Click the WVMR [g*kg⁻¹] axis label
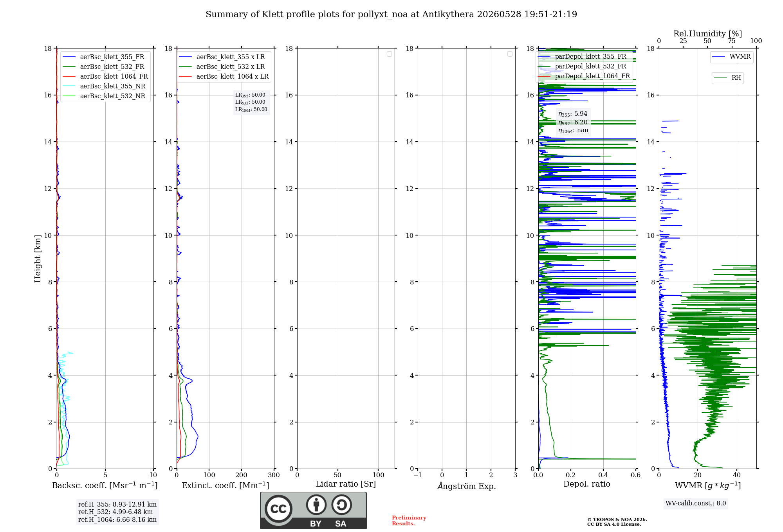The image size is (783, 532). coord(708,486)
